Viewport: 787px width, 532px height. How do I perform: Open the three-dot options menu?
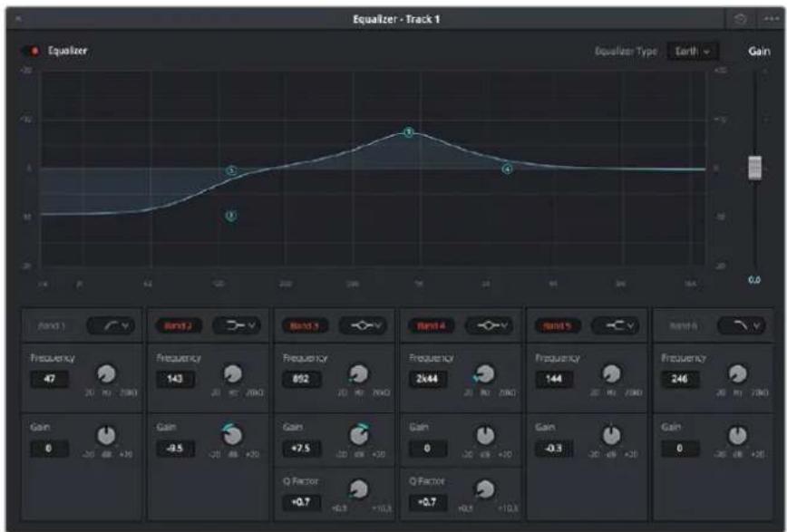771,19
